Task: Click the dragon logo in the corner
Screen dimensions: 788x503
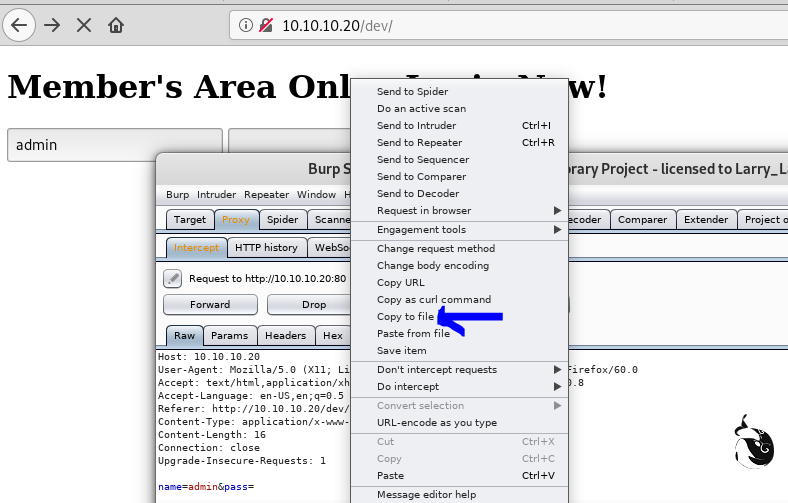Action: (751, 441)
